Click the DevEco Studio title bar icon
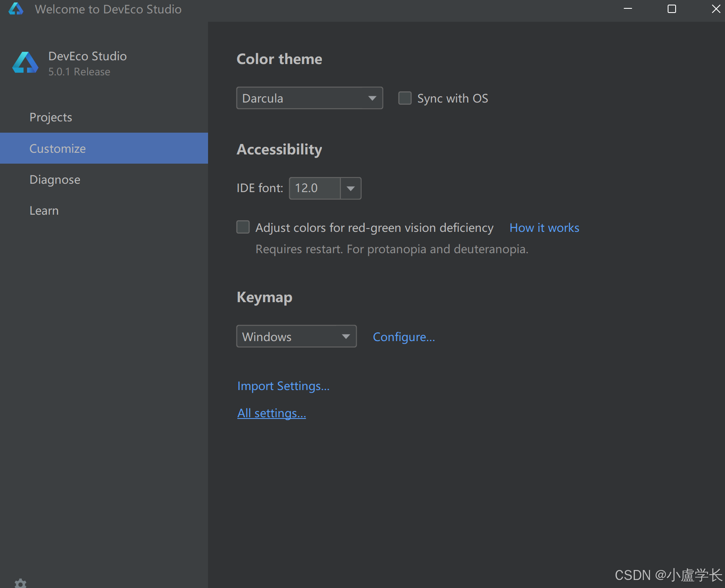 (16, 9)
